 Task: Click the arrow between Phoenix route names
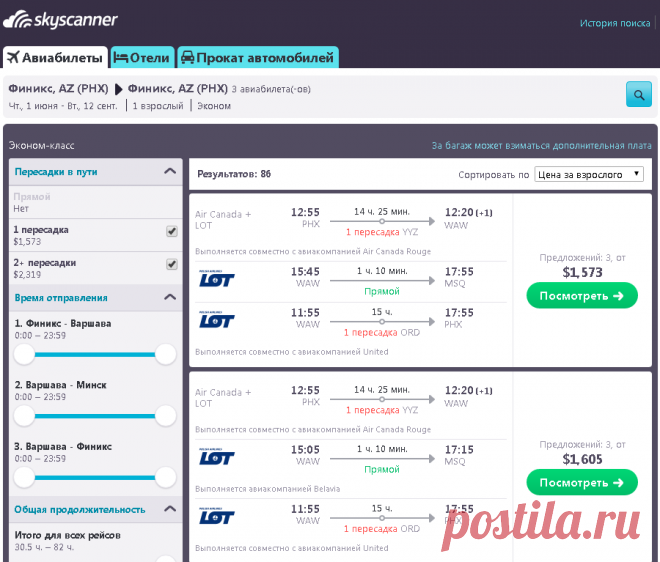point(119,88)
